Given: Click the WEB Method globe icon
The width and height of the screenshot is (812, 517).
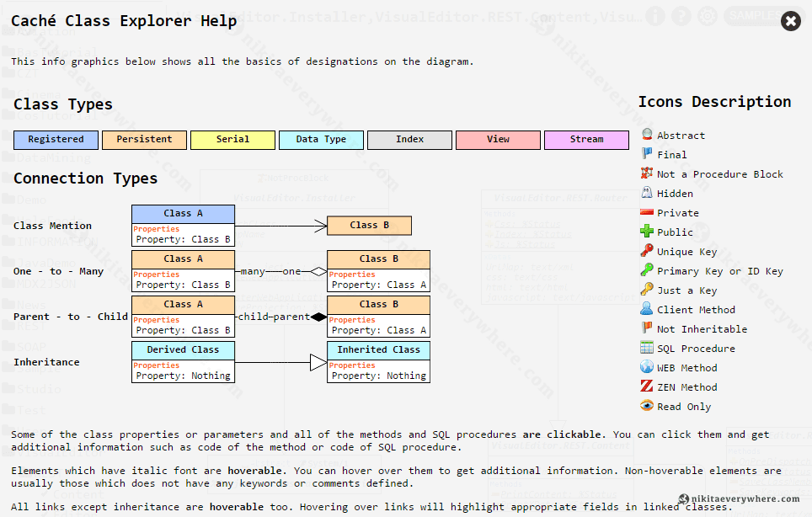Looking at the screenshot, I should tap(646, 367).
